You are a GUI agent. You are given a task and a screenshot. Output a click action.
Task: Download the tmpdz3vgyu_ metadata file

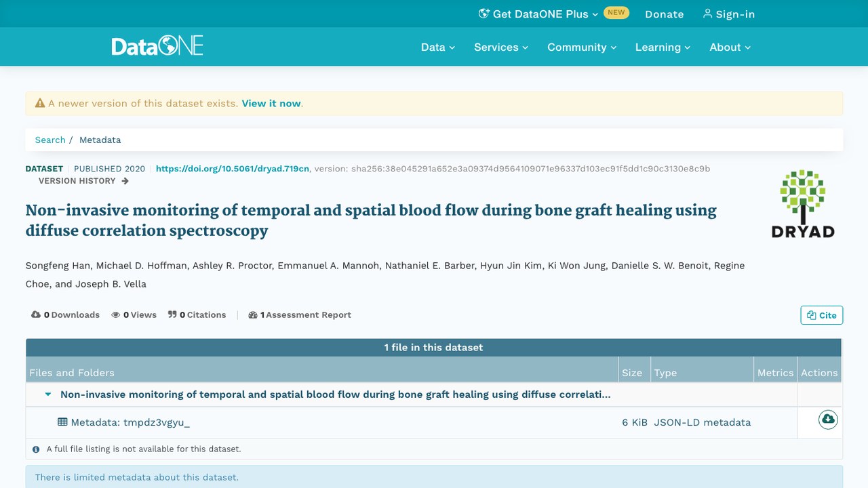tap(828, 420)
